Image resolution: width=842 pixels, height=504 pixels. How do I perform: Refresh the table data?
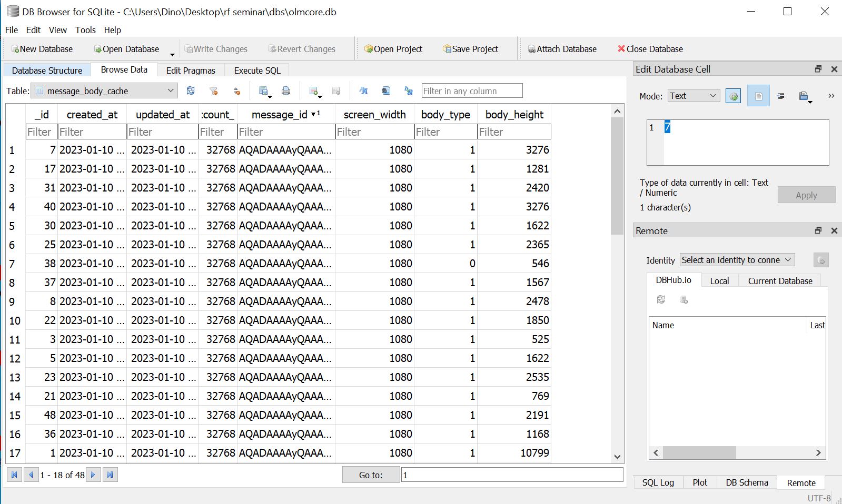click(x=191, y=91)
